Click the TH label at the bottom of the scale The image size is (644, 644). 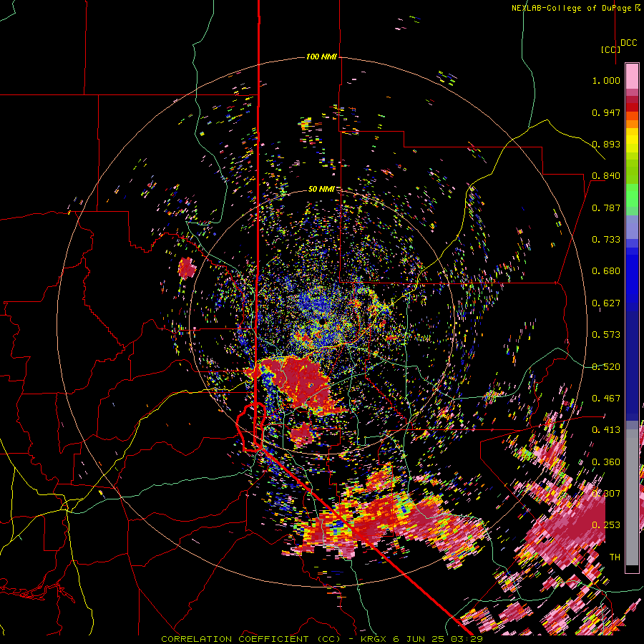[615, 557]
